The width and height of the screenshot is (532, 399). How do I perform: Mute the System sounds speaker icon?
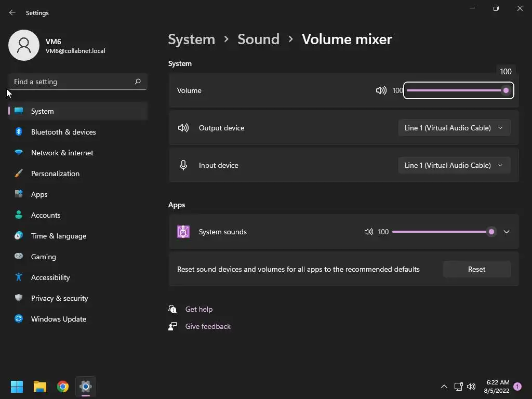coord(368,232)
